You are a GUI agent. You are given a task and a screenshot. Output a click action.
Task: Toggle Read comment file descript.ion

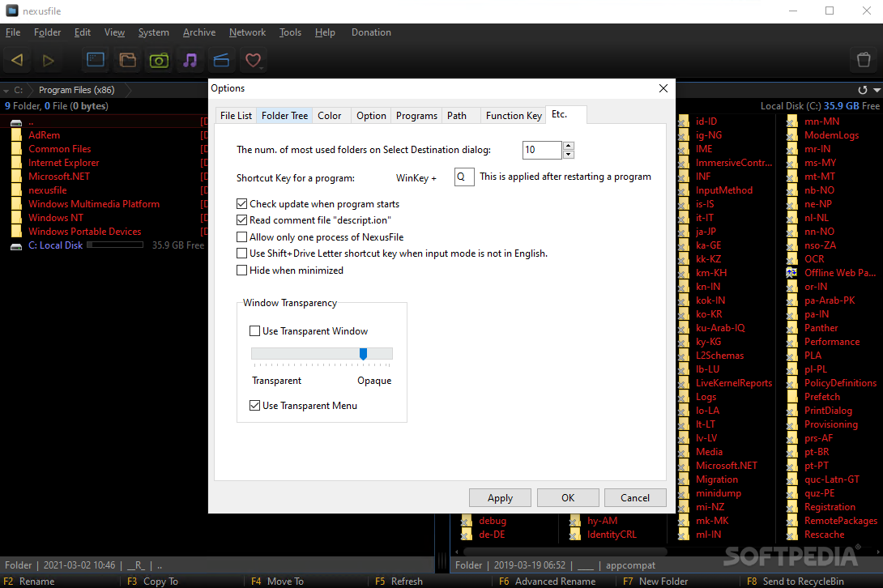242,220
